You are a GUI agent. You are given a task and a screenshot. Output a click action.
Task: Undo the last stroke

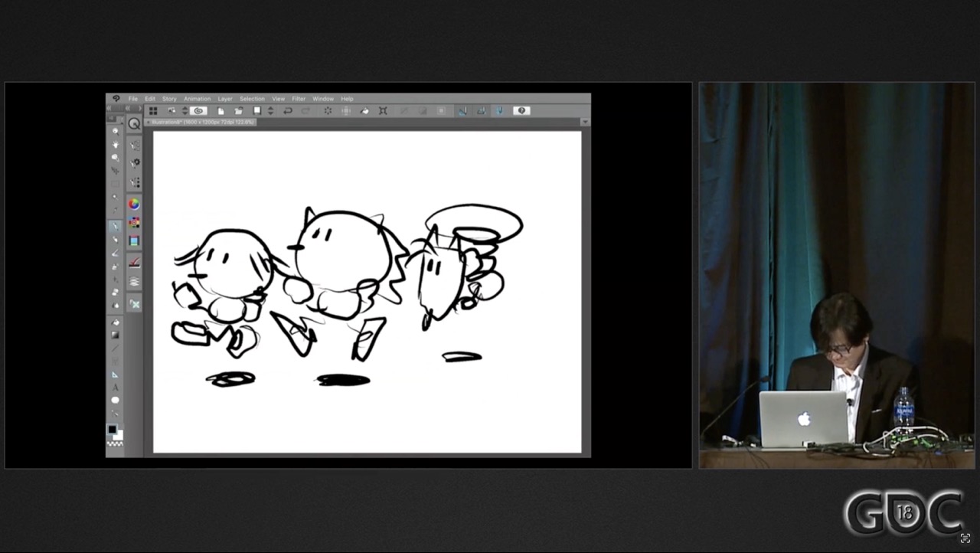[x=288, y=111]
